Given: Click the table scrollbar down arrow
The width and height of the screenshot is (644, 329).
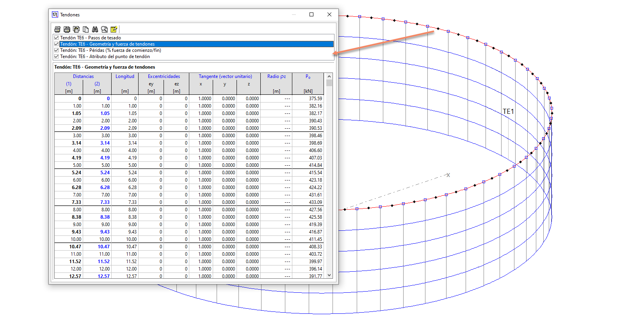Looking at the screenshot, I should [329, 275].
